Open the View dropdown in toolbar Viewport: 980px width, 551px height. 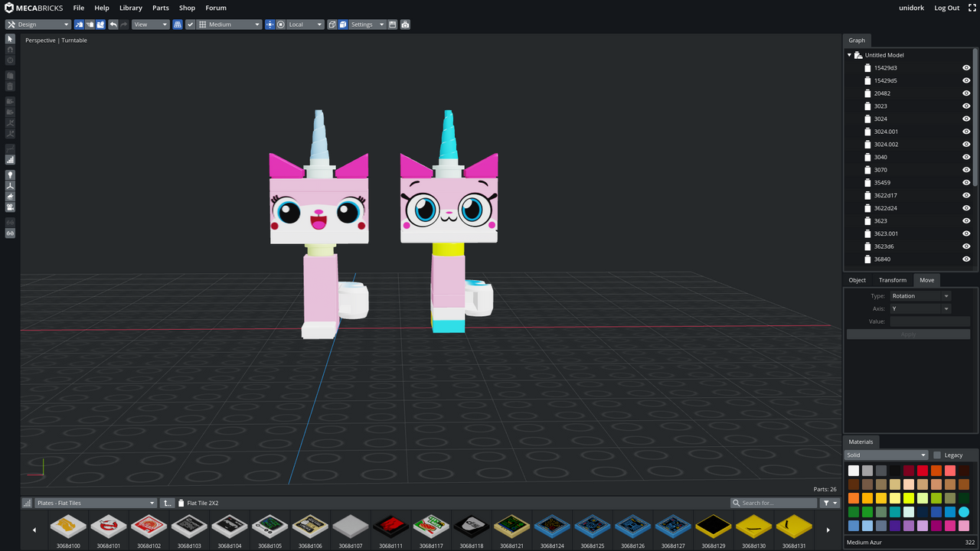[150, 24]
